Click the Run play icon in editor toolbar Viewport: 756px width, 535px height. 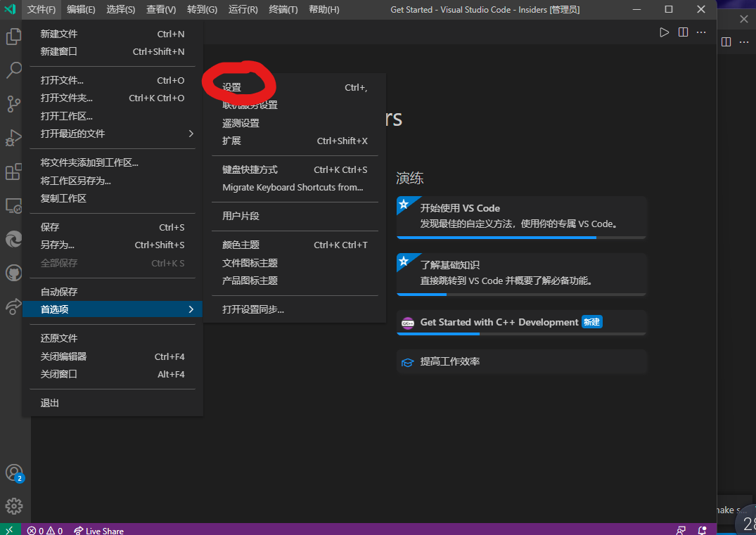tap(664, 32)
